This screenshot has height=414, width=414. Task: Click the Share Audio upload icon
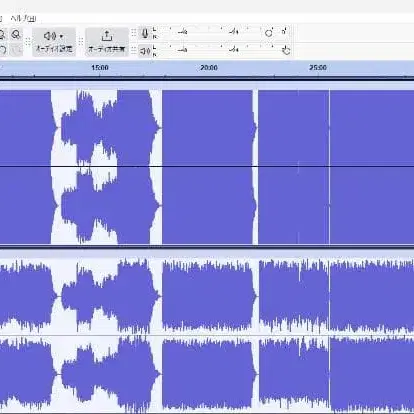(107, 35)
